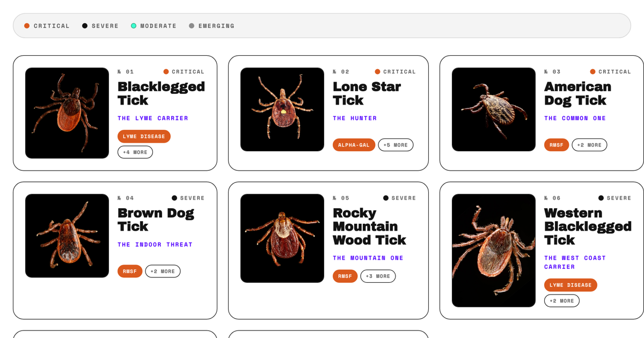Viewport: 644px width, 338px height.
Task: Open the Western Blacklegged Tick photo
Action: 494,251
